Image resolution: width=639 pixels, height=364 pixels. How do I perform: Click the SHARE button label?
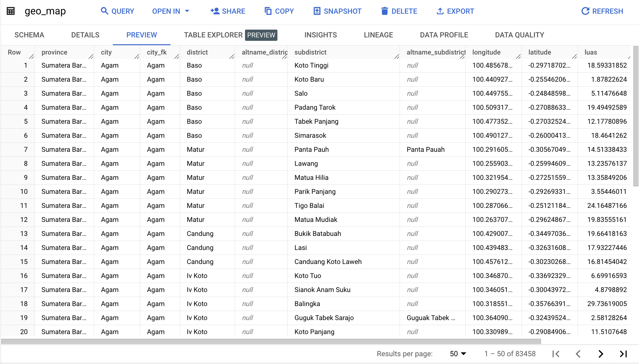[x=233, y=11]
